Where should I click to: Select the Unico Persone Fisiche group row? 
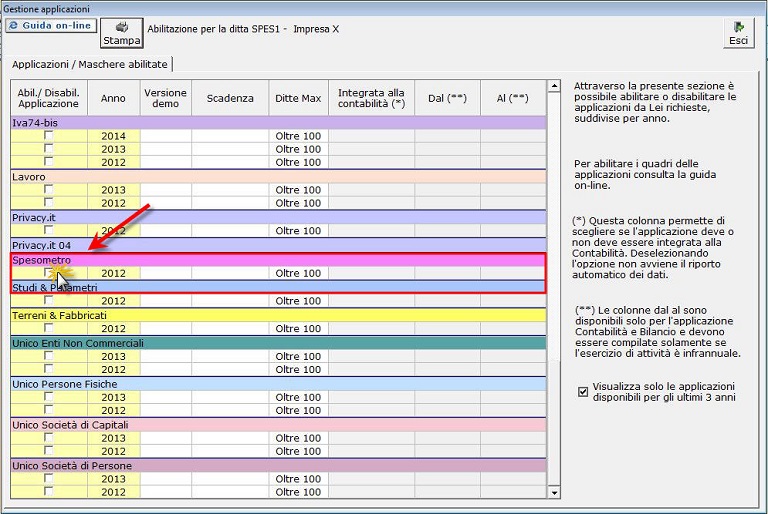click(x=278, y=384)
